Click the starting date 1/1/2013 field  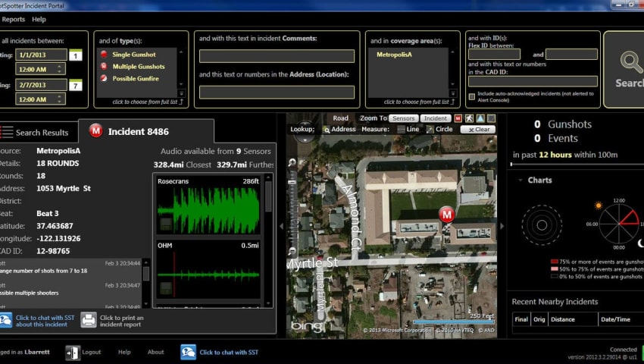[x=41, y=55]
